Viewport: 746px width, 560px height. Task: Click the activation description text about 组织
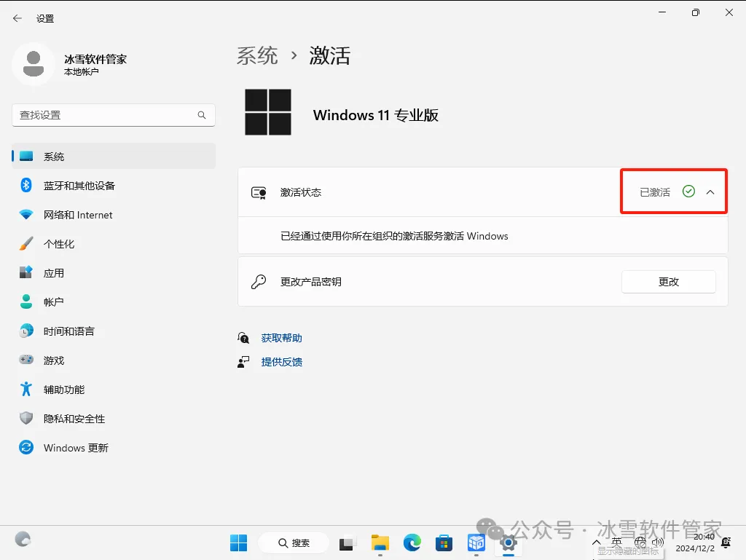click(394, 236)
